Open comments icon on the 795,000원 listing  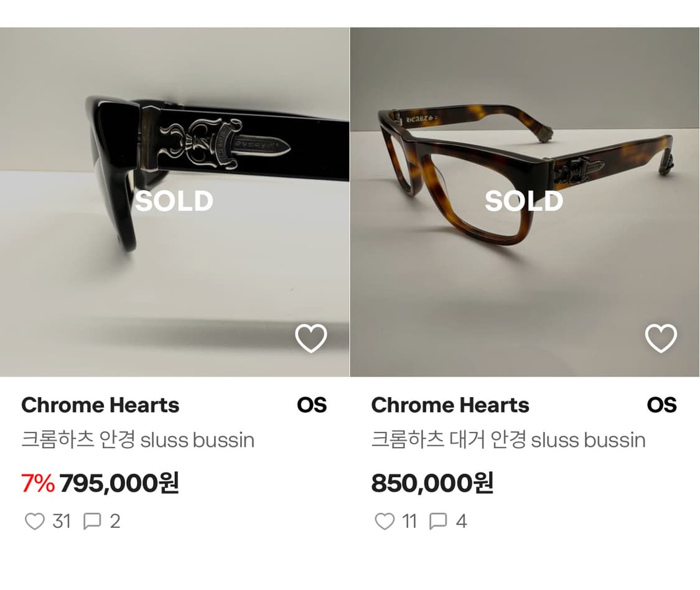coord(92,521)
